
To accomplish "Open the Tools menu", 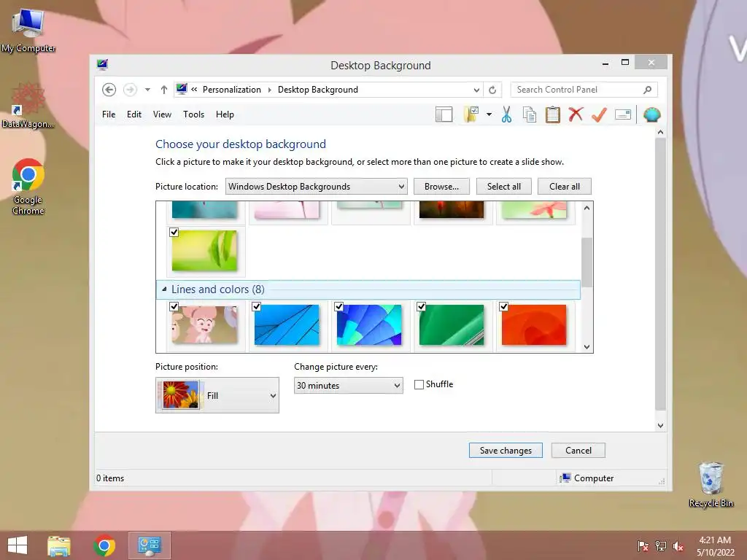I will click(x=193, y=114).
